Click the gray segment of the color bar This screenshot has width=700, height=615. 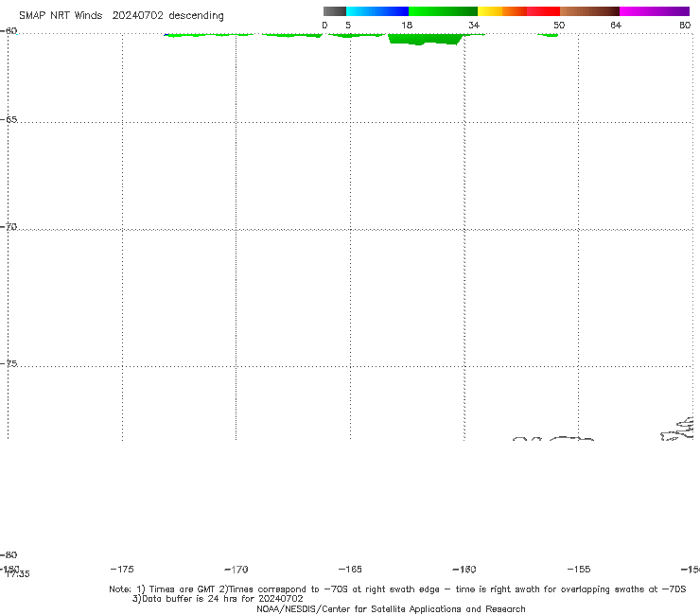[334, 11]
